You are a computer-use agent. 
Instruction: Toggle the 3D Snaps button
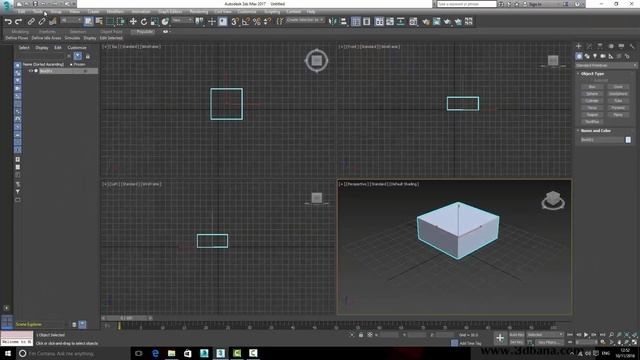click(x=234, y=22)
